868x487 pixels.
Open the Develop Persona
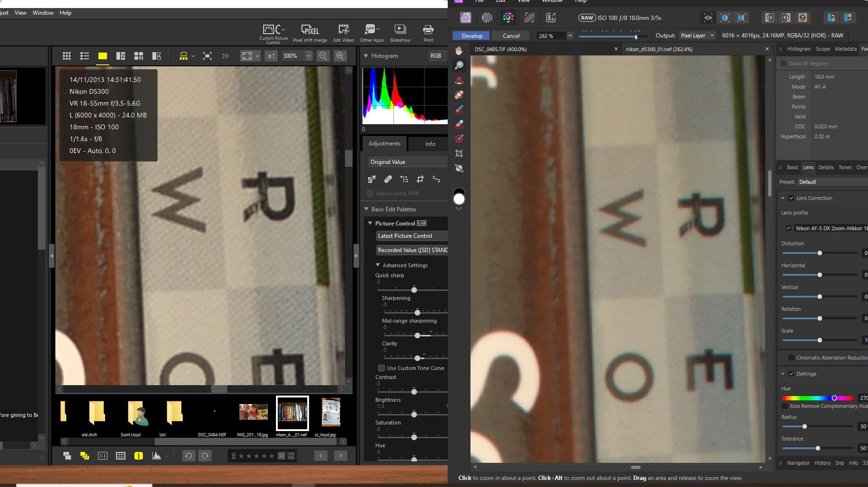[508, 18]
